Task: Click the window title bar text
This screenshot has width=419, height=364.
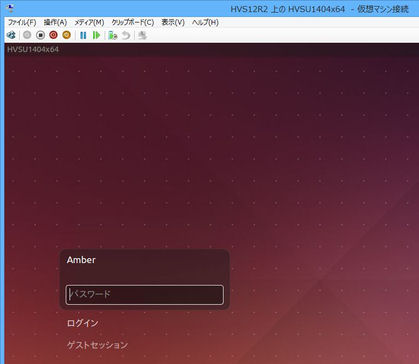Action: (319, 9)
